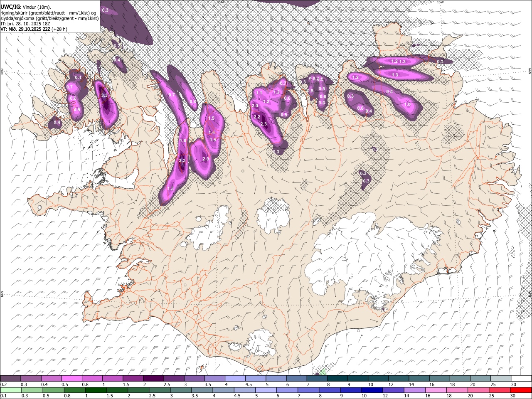Screen dimensions: 532x399
Task: Click the 'UWC/IG: Vindur (10m)' title line
Action: pos(26,7)
